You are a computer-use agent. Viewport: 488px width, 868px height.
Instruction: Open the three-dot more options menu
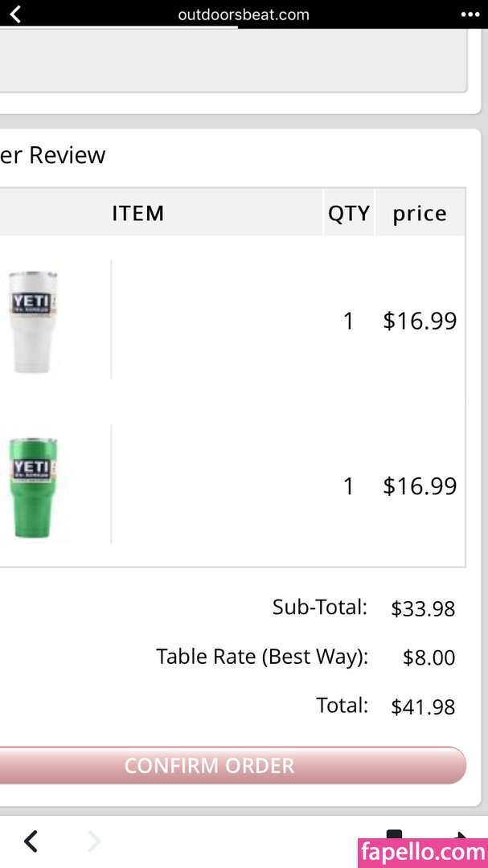(x=470, y=14)
